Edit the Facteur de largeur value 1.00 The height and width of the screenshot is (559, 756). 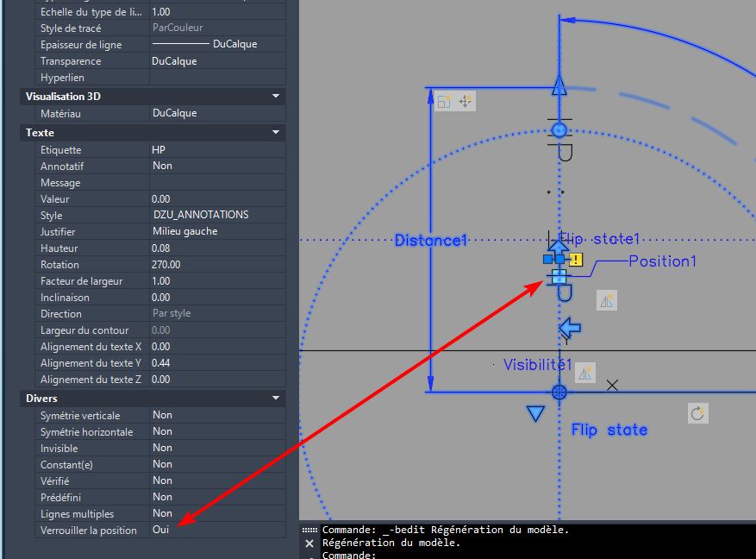click(x=217, y=281)
